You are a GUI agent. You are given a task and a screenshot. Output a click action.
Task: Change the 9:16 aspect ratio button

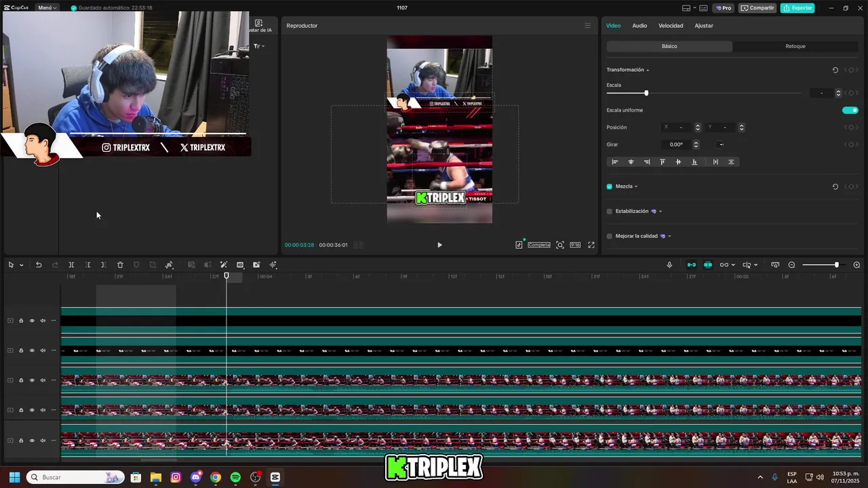[x=575, y=245]
